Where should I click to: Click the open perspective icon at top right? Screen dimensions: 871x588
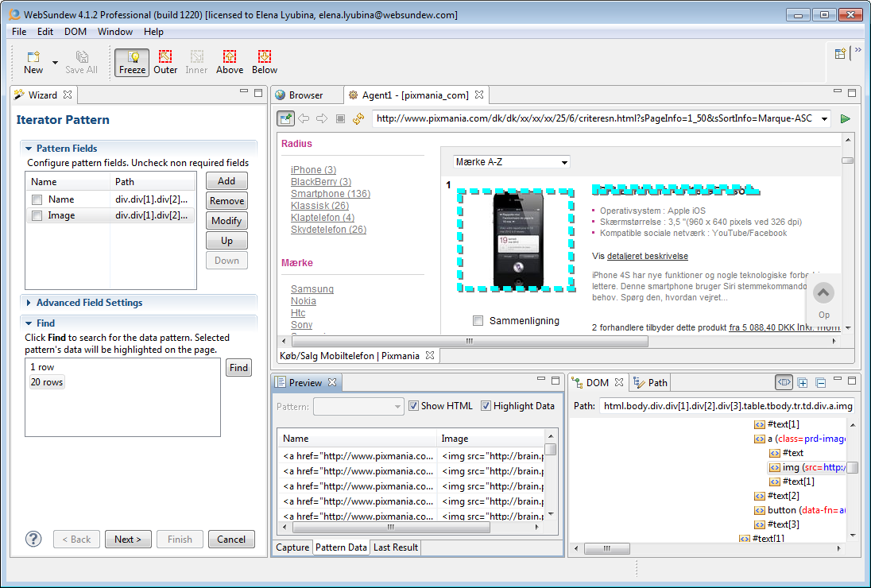coord(841,54)
